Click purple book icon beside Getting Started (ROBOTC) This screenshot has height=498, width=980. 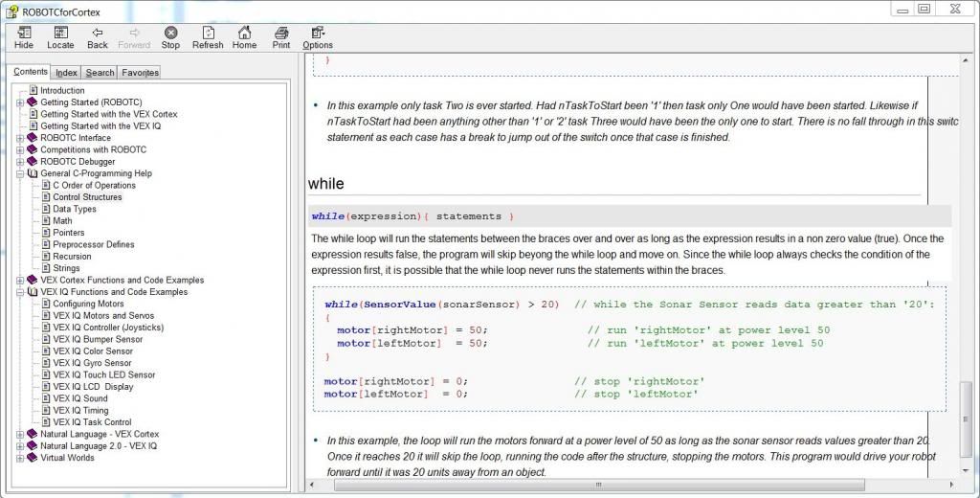point(33,102)
